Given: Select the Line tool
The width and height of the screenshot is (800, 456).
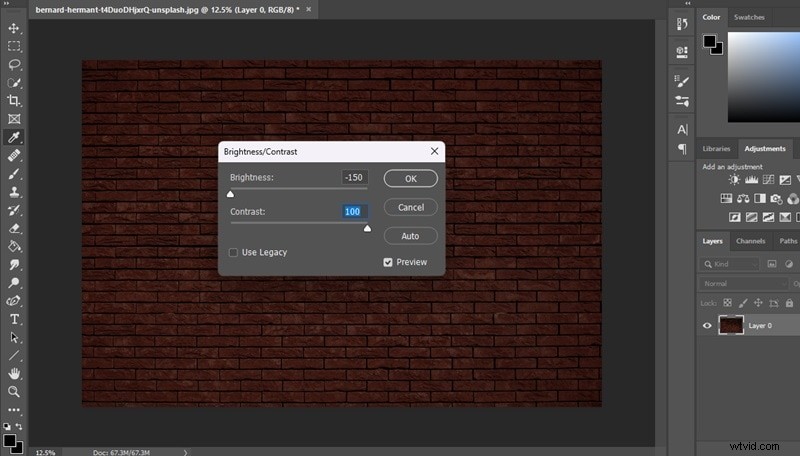Looking at the screenshot, I should point(14,356).
